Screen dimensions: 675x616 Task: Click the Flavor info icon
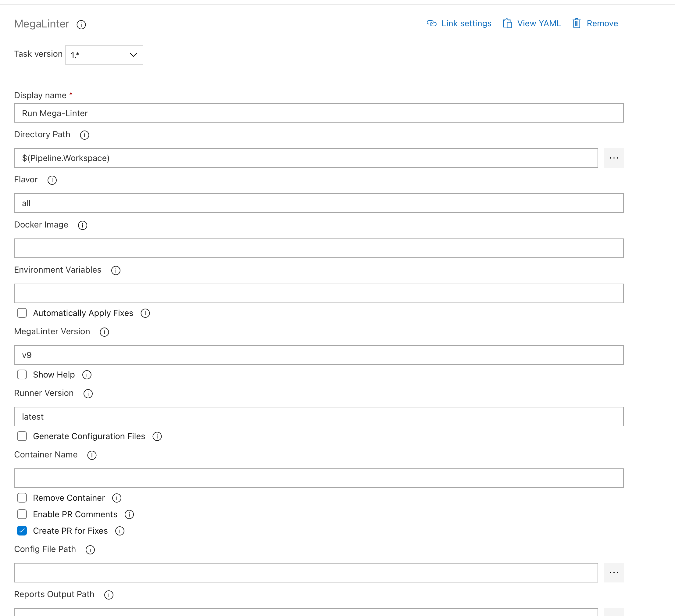52,180
